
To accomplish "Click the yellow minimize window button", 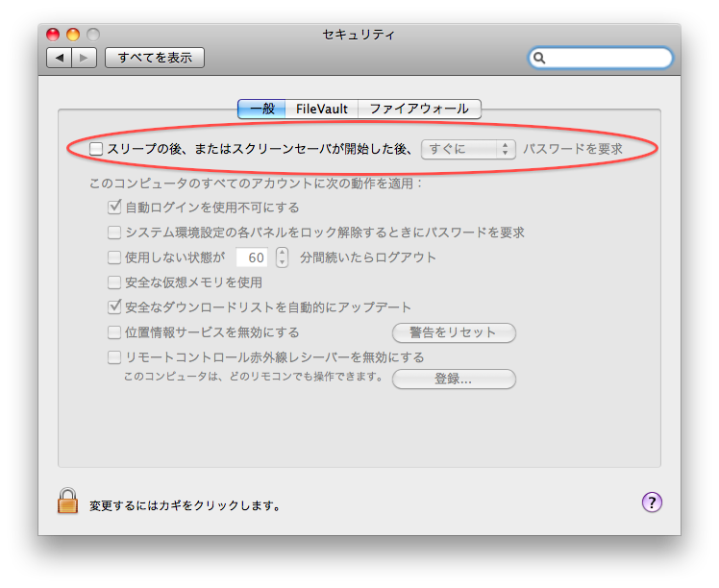I will click(x=73, y=35).
